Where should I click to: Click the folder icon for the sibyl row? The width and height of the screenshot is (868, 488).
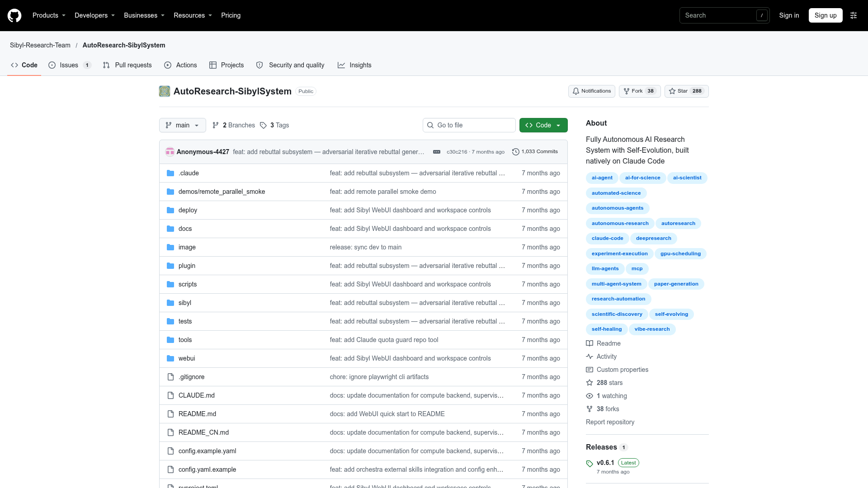[170, 303]
